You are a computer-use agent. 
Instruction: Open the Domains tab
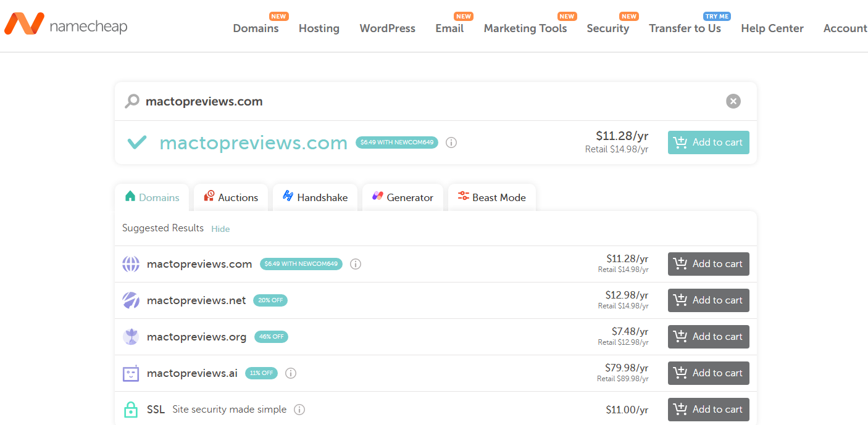[152, 197]
